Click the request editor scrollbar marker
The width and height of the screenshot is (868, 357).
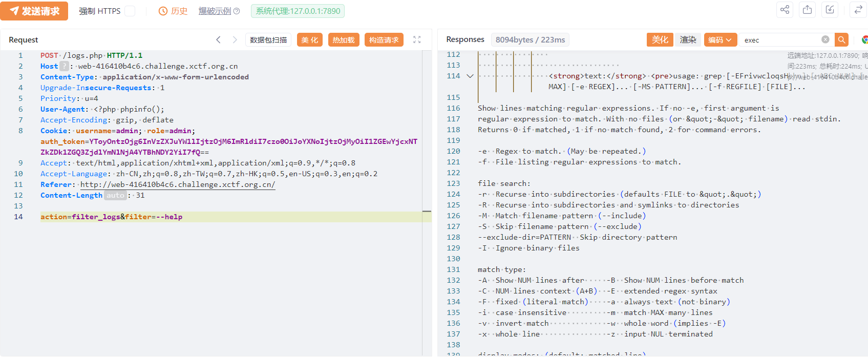[x=427, y=211]
